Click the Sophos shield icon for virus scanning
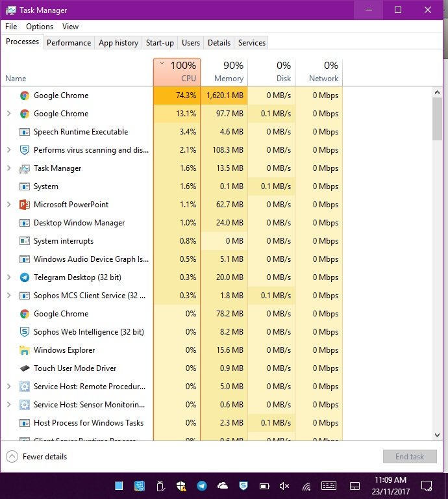448x499 pixels. pyautogui.click(x=25, y=150)
